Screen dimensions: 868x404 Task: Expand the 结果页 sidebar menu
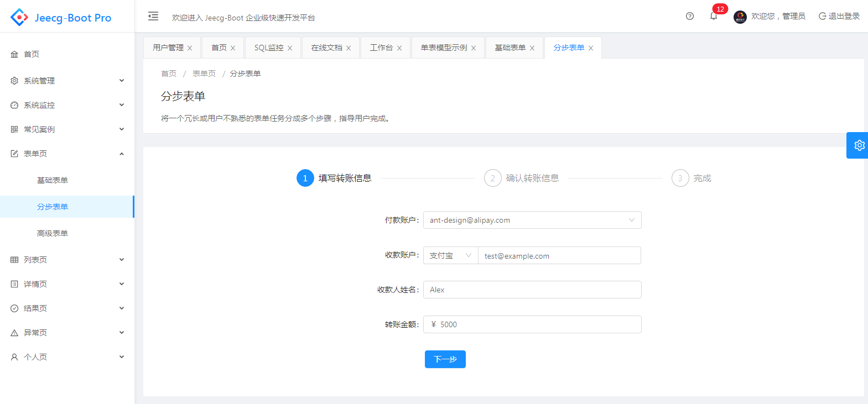coord(122,308)
